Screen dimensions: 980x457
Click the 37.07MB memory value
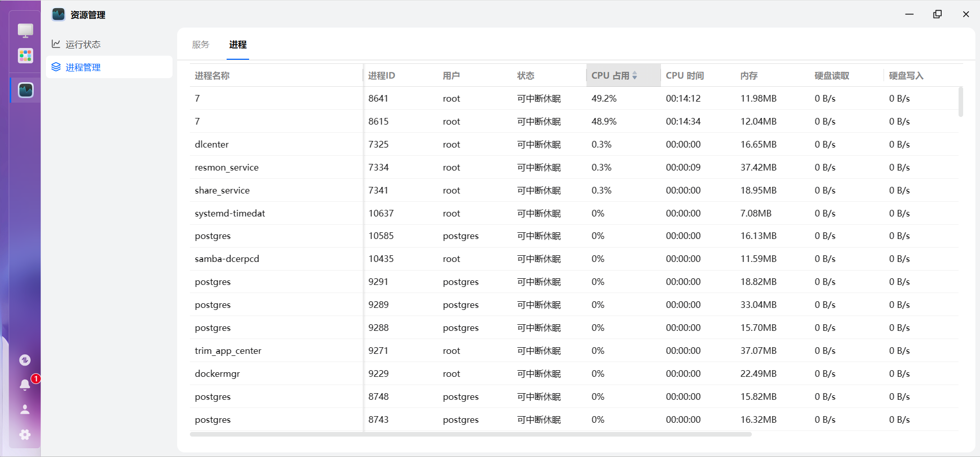point(758,351)
